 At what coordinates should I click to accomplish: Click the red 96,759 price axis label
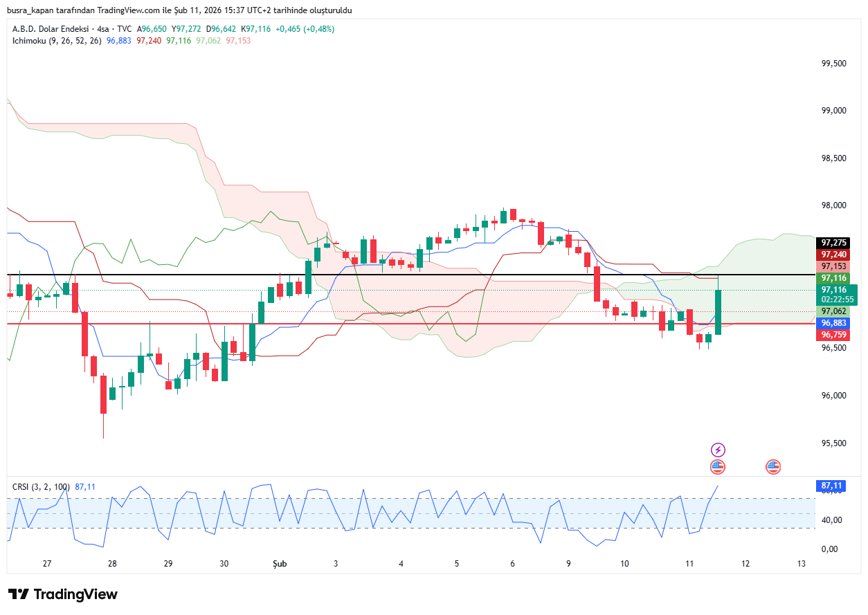(833, 335)
